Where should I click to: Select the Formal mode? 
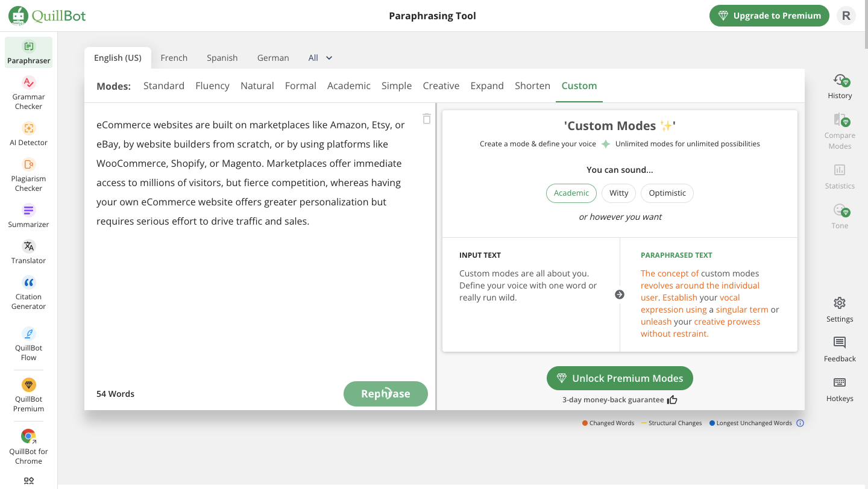click(x=301, y=86)
